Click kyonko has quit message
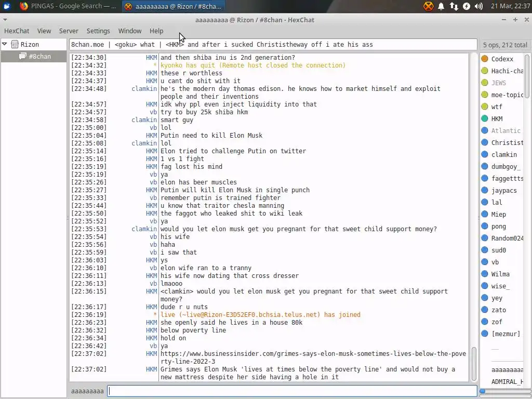This screenshot has width=532, height=399. [253, 65]
